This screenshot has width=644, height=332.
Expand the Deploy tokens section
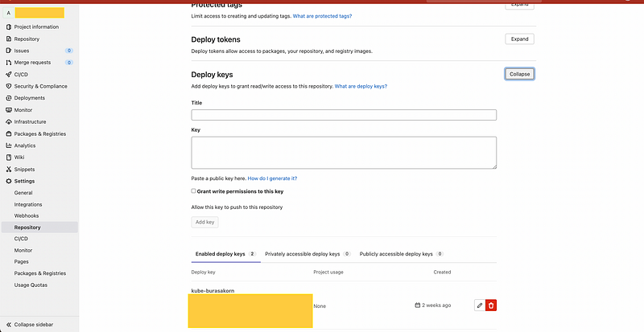(x=519, y=39)
